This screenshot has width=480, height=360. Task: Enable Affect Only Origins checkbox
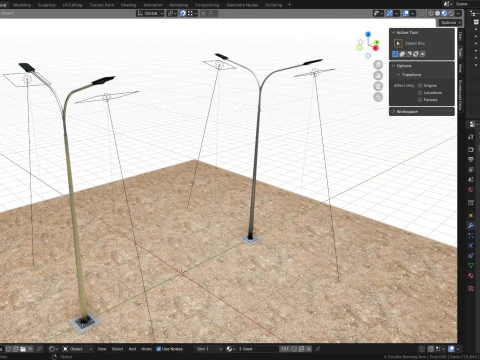[420, 86]
